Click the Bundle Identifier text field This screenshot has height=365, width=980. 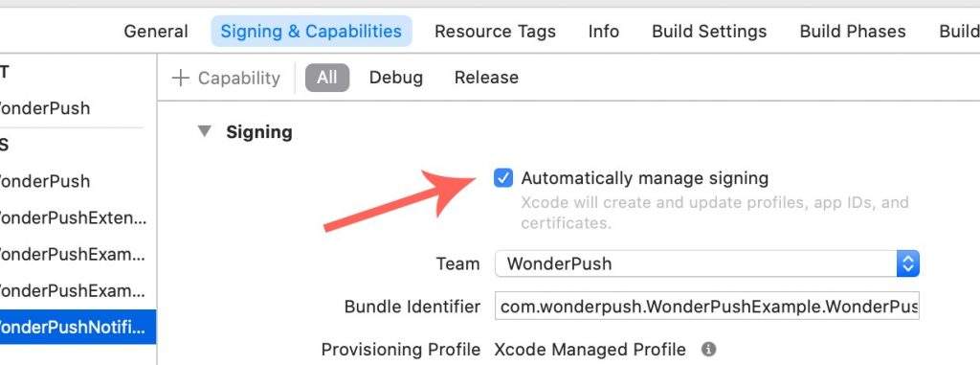[x=707, y=307]
